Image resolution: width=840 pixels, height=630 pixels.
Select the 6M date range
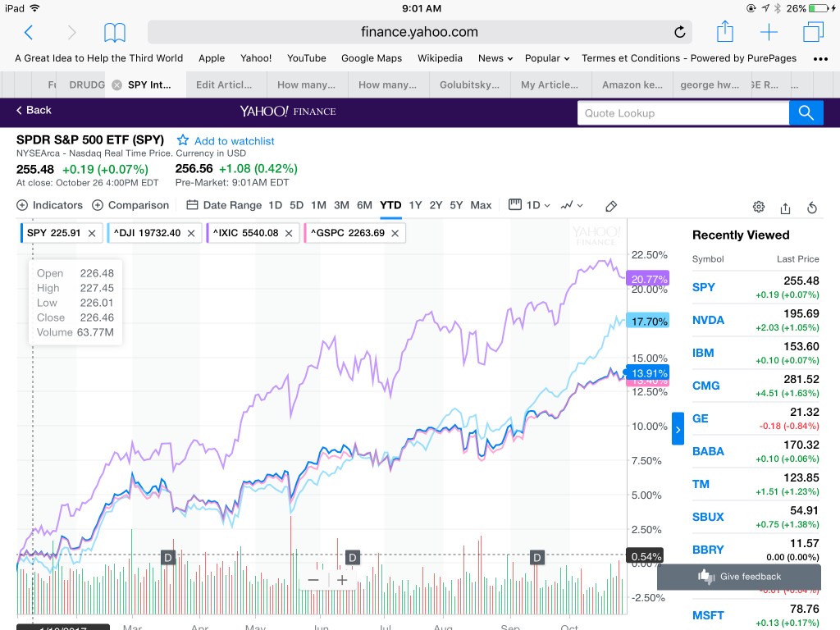click(x=364, y=205)
